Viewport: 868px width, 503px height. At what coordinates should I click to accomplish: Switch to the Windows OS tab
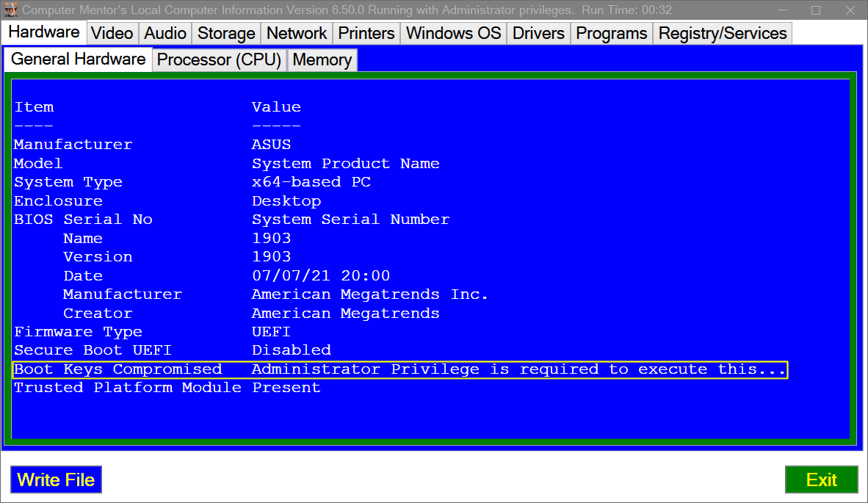point(453,34)
